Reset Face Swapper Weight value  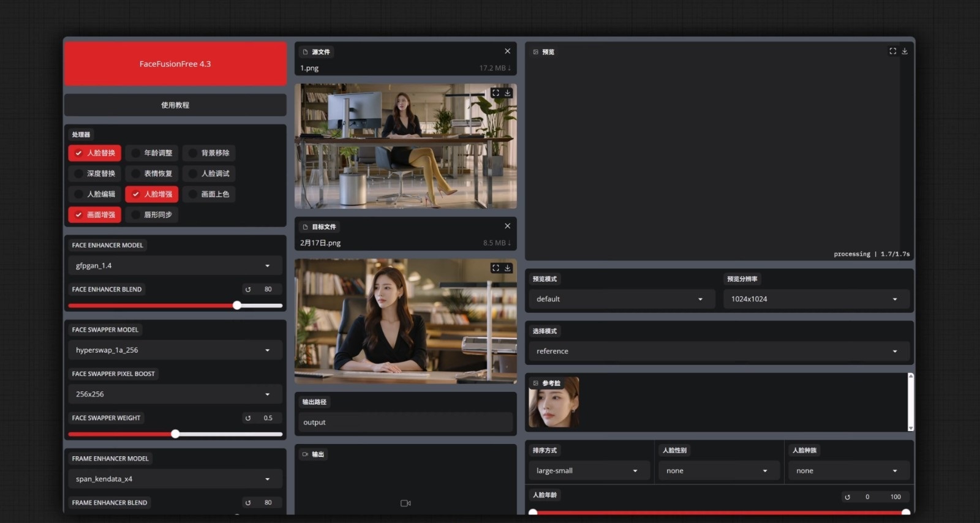point(248,418)
